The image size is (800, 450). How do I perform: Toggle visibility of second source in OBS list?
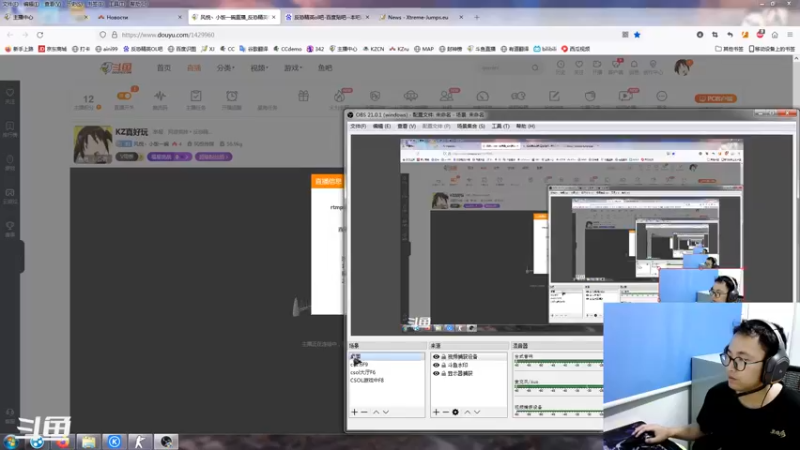click(x=436, y=365)
